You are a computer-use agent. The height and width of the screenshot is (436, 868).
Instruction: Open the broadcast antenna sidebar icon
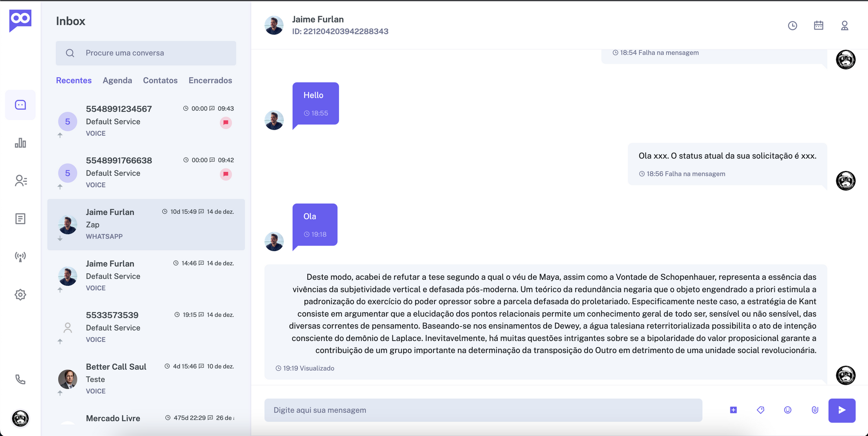point(20,256)
